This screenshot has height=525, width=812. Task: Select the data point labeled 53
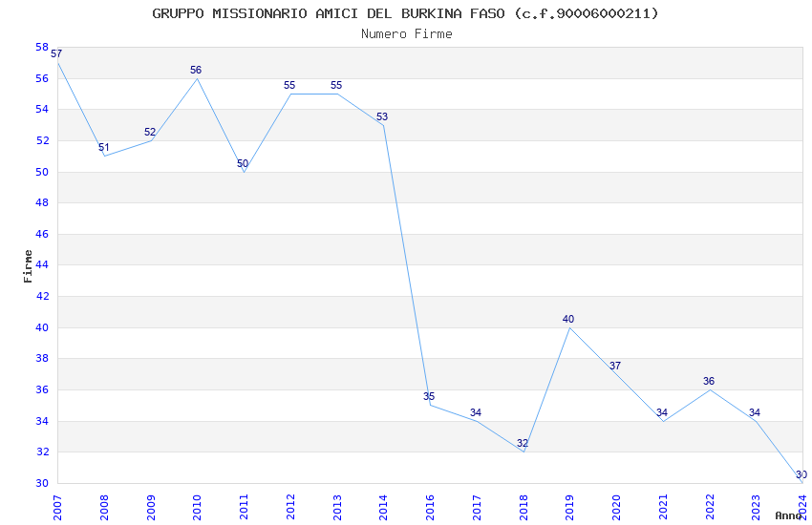pyautogui.click(x=382, y=117)
